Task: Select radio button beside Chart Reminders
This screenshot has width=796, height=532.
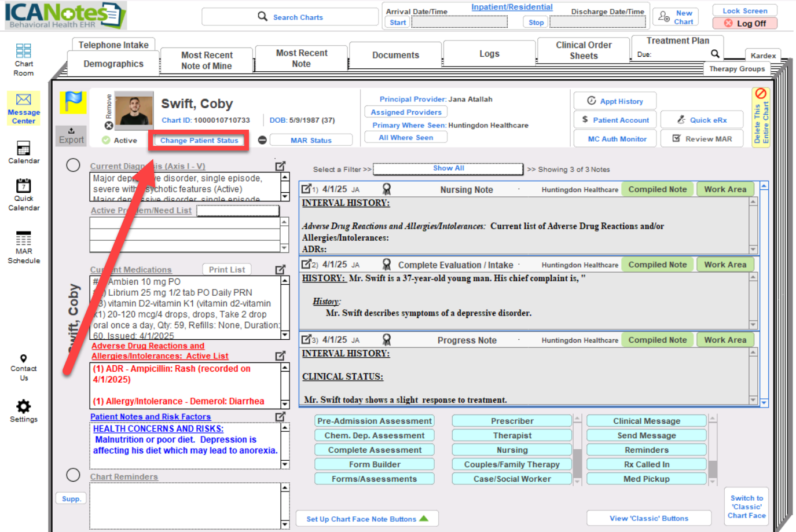Action: tap(73, 475)
